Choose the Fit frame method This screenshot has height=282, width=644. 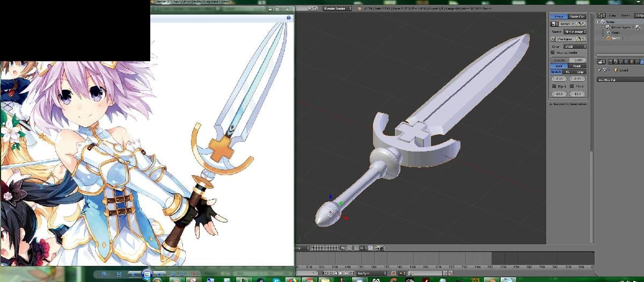coord(567,71)
